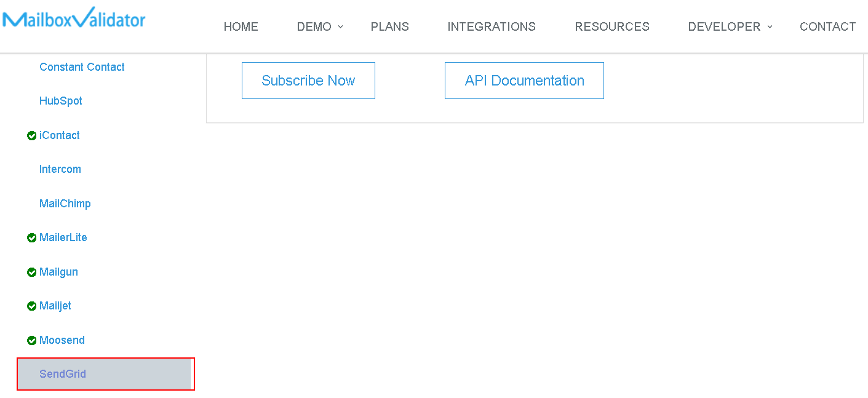Click the green checkmark beside Moosend
868x398 pixels.
pos(32,341)
